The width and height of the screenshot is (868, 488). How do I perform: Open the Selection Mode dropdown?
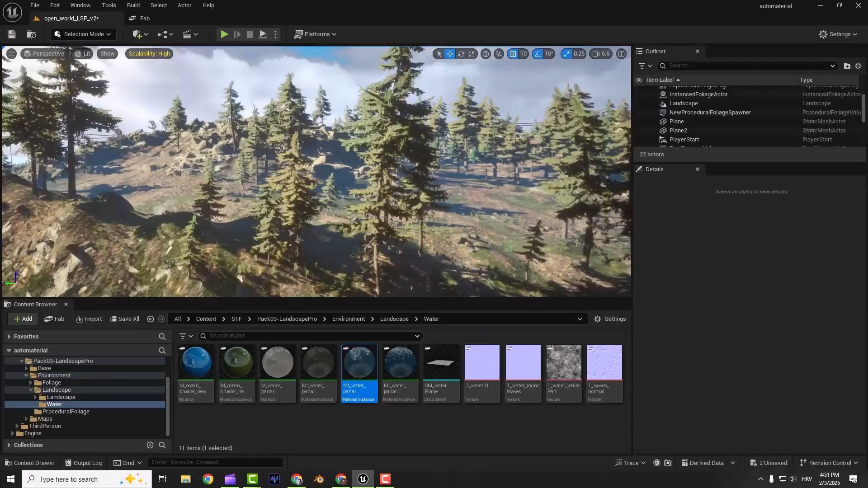(83, 34)
